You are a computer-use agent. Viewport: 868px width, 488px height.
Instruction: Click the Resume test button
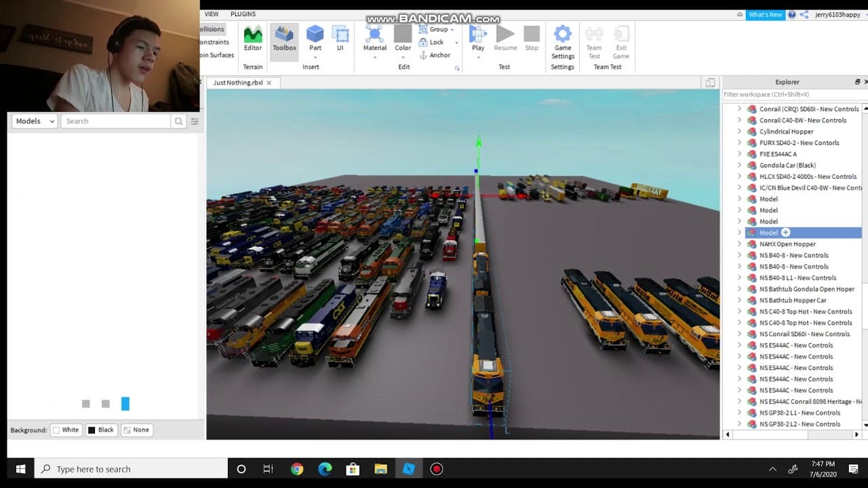pos(505,39)
